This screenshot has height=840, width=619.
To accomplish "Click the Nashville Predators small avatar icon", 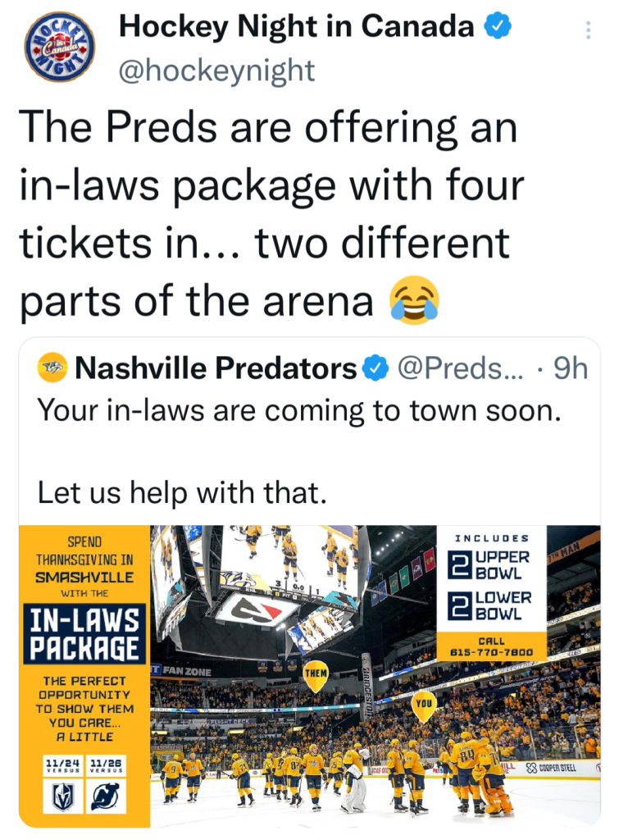I will pyautogui.click(x=52, y=369).
